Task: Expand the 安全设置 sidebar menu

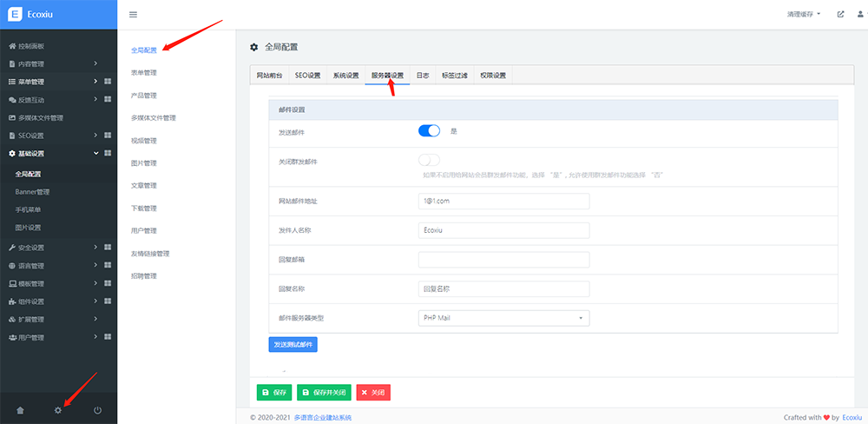Action: pos(52,247)
